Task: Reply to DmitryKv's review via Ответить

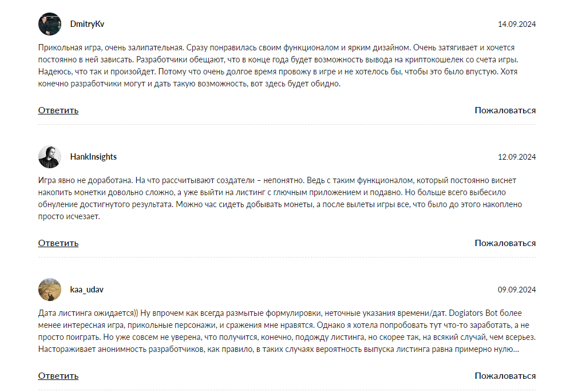Action: click(x=58, y=110)
